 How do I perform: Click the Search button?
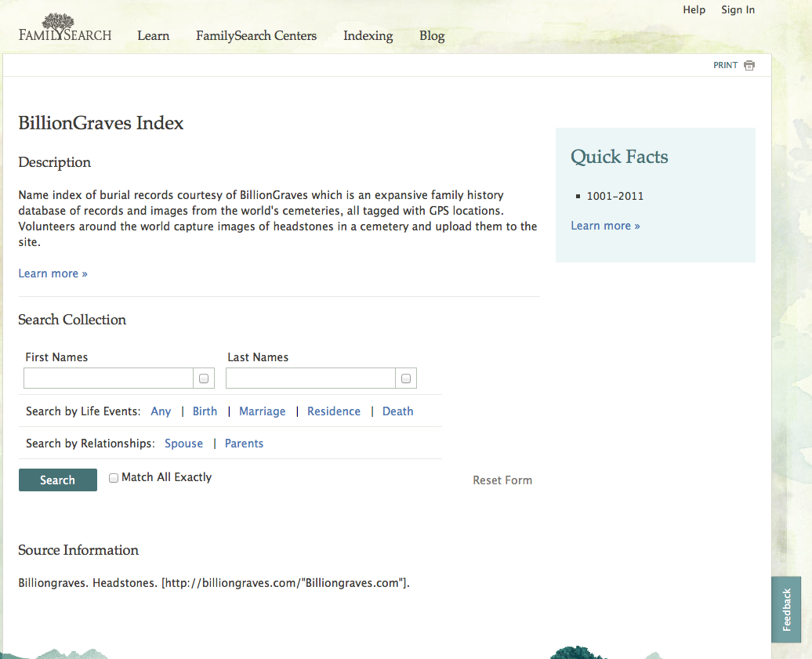click(x=58, y=480)
